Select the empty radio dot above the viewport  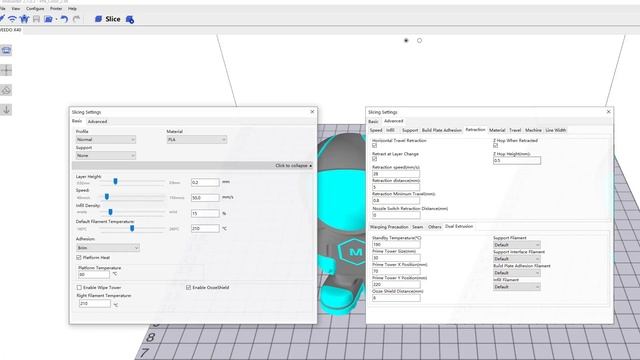point(419,40)
